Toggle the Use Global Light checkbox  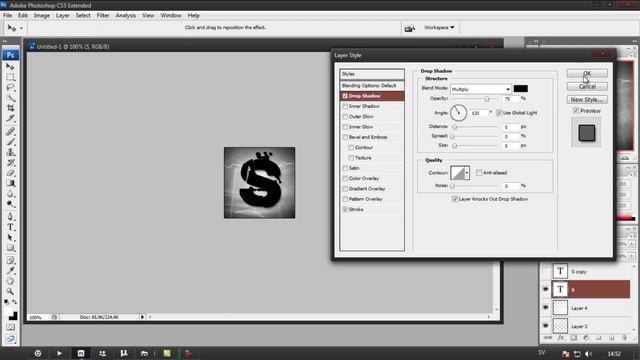point(499,113)
